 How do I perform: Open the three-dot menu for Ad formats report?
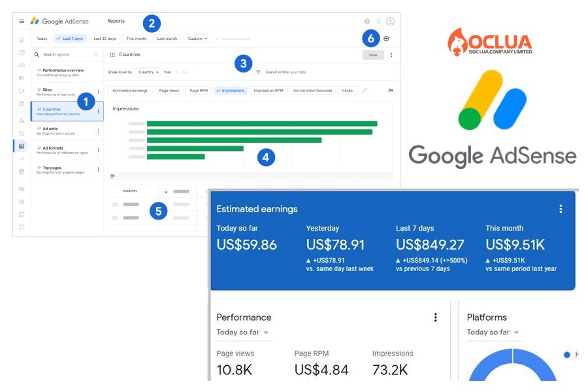tap(98, 150)
